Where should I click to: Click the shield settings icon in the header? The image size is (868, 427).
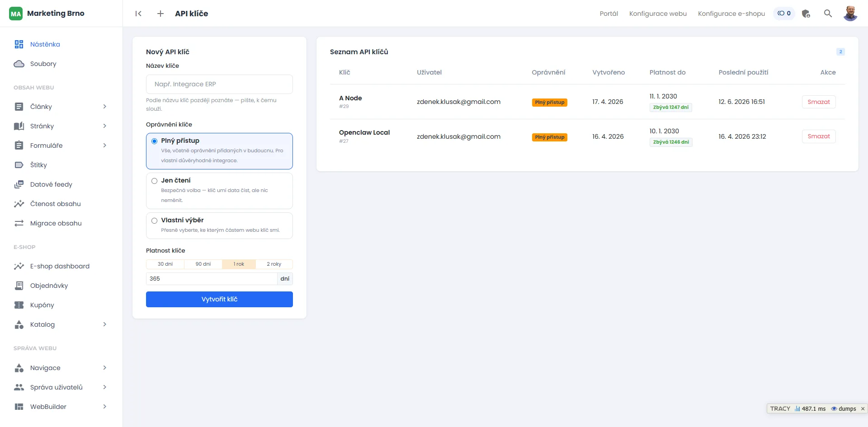click(x=806, y=14)
